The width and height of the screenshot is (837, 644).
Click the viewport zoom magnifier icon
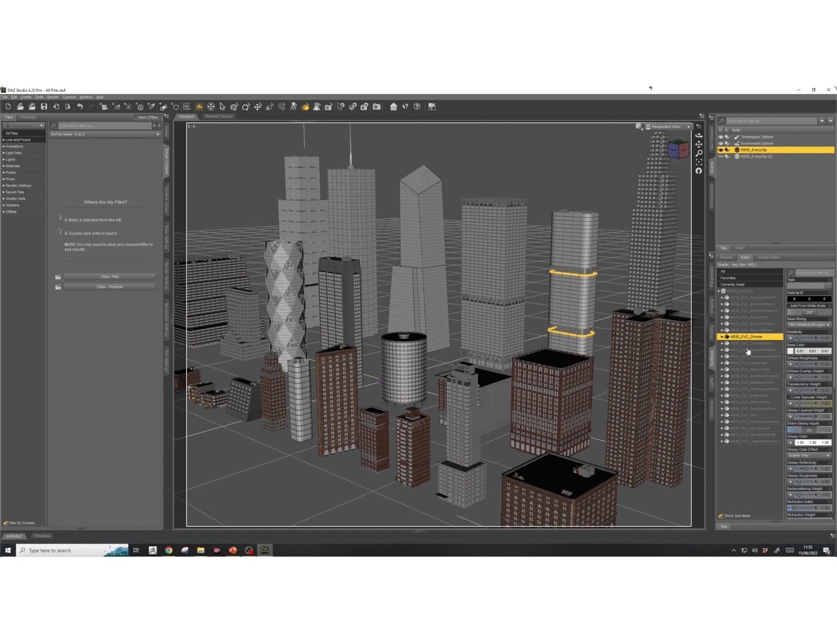699,153
